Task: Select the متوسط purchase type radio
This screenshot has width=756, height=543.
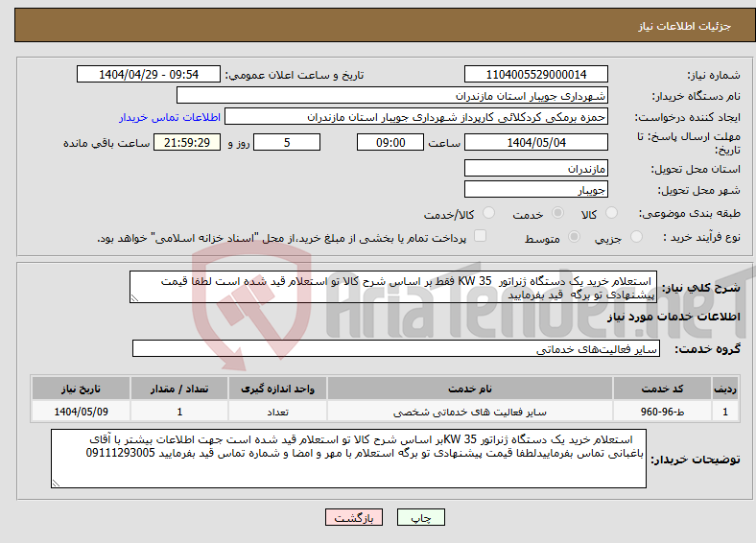Action: (x=574, y=236)
